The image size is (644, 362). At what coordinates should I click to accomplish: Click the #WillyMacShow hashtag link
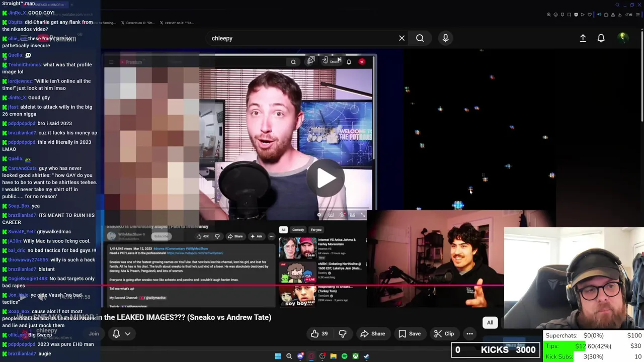point(196,249)
